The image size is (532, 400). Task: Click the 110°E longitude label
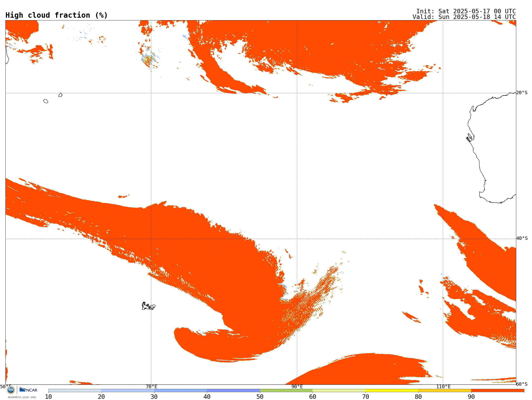point(443,386)
